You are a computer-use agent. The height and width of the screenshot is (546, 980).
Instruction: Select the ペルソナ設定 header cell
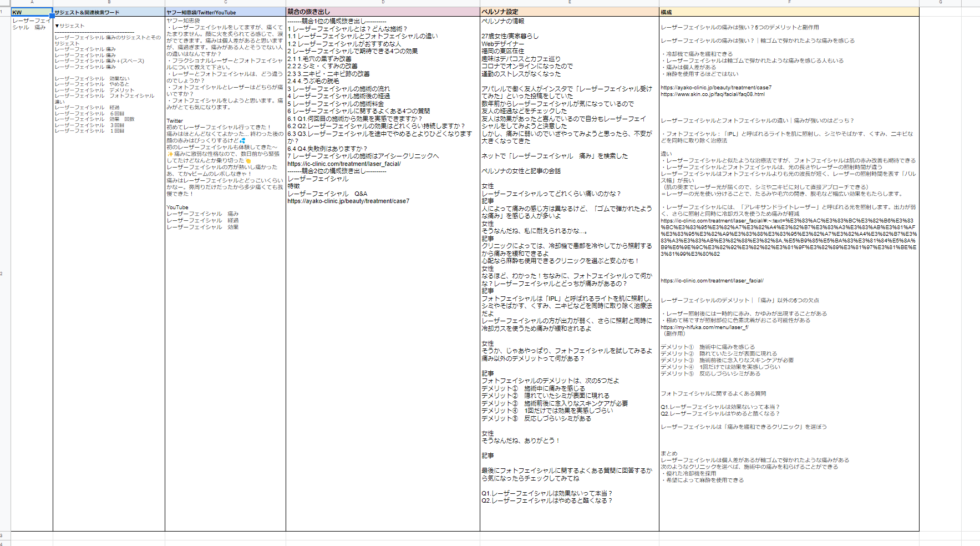[x=570, y=12]
